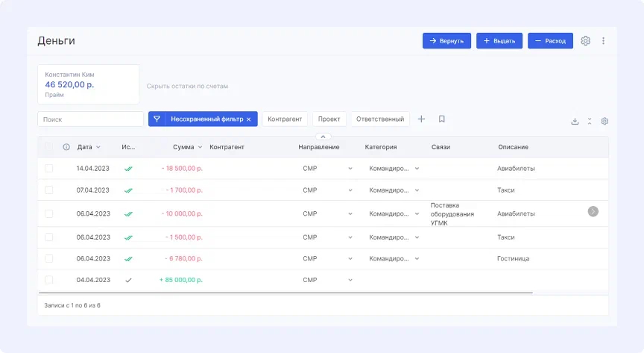
Task: Click double checkmark status in 14.04.2023 row
Action: pos(128,169)
